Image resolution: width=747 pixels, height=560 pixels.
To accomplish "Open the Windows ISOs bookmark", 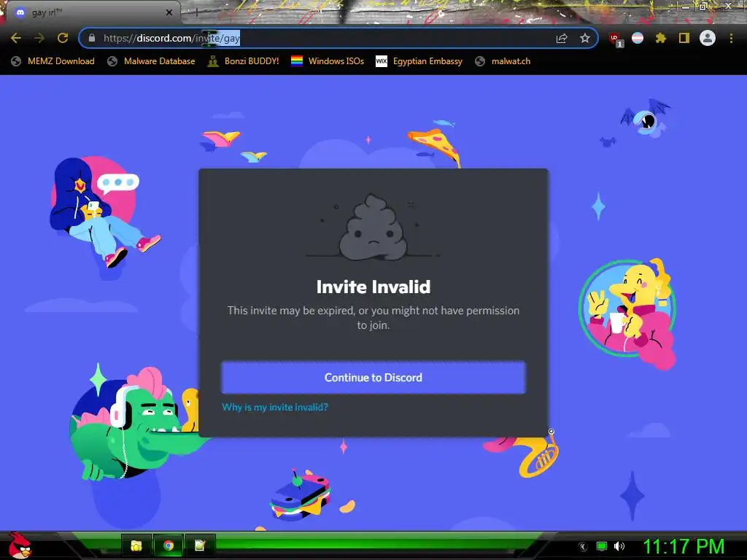I will pyautogui.click(x=328, y=61).
